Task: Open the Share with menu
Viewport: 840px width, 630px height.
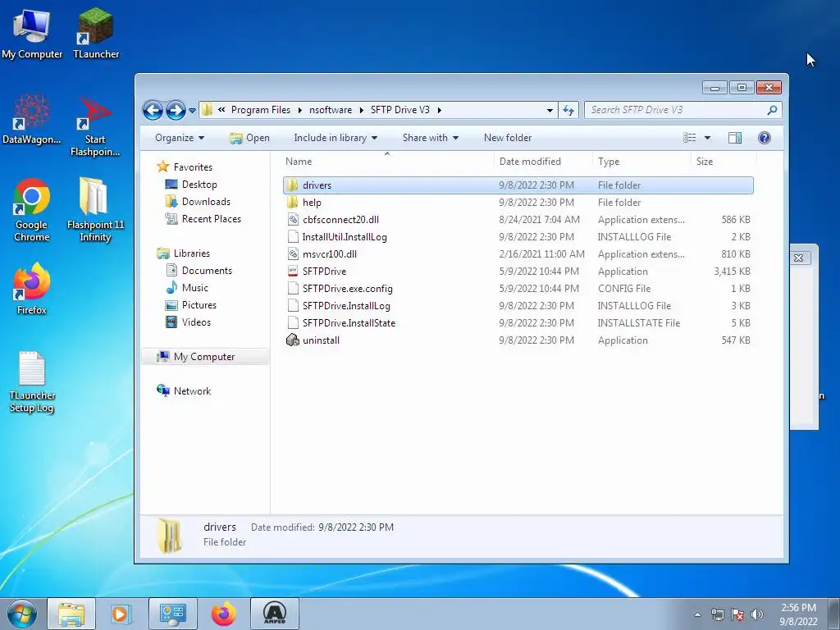Action: click(430, 138)
